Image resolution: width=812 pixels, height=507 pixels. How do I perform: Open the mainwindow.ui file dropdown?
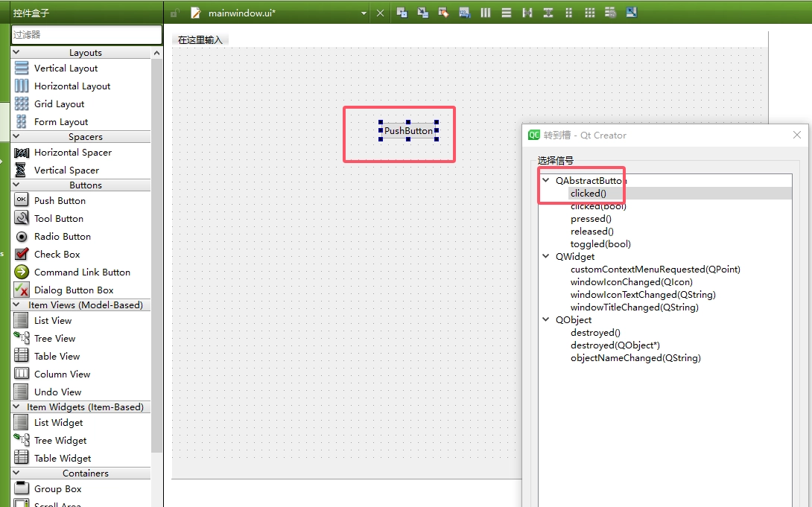coord(364,13)
